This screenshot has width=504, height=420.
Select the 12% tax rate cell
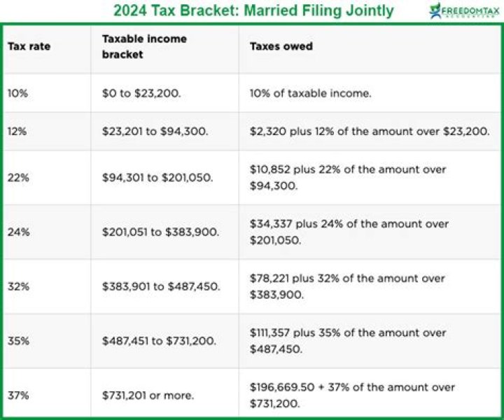pos(17,131)
